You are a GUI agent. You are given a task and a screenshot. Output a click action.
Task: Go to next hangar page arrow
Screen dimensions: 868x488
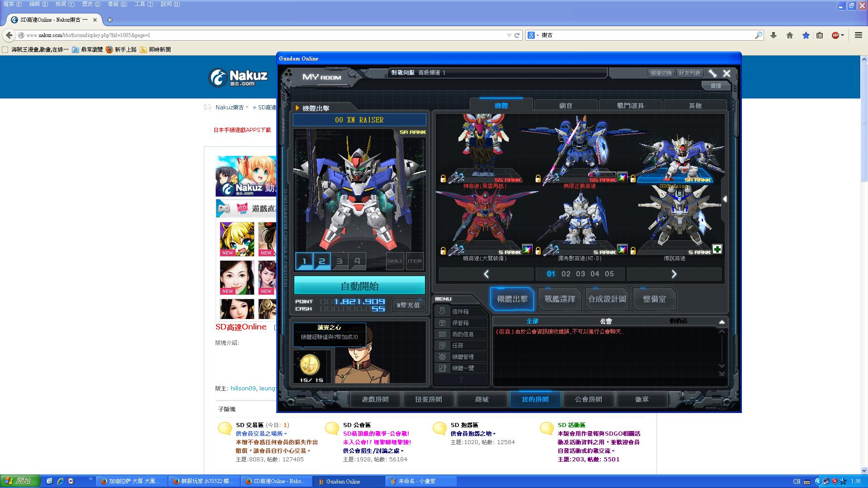674,274
